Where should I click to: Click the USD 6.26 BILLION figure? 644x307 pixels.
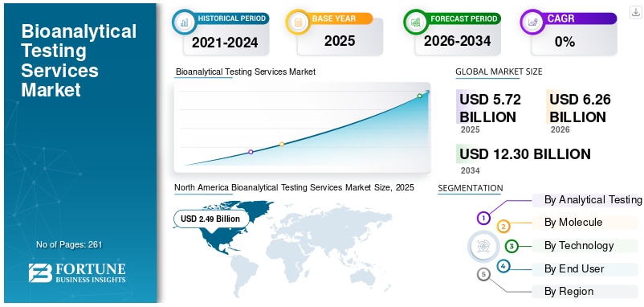580,108
